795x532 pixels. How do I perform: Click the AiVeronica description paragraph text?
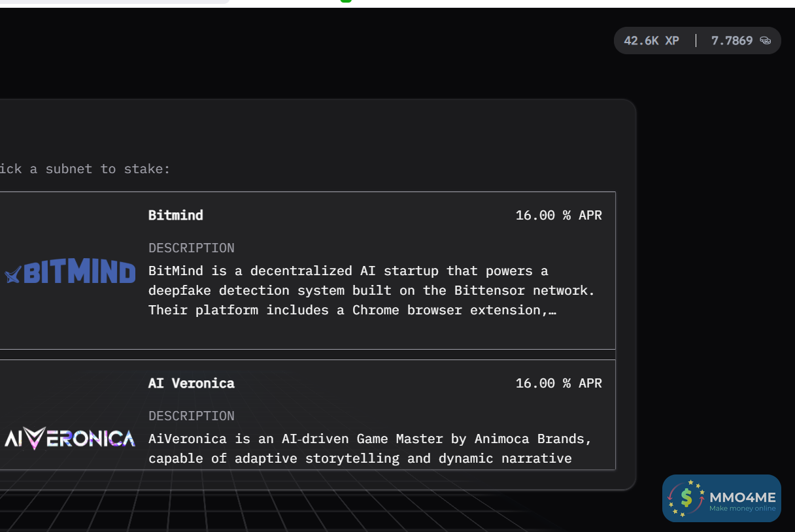(369, 448)
